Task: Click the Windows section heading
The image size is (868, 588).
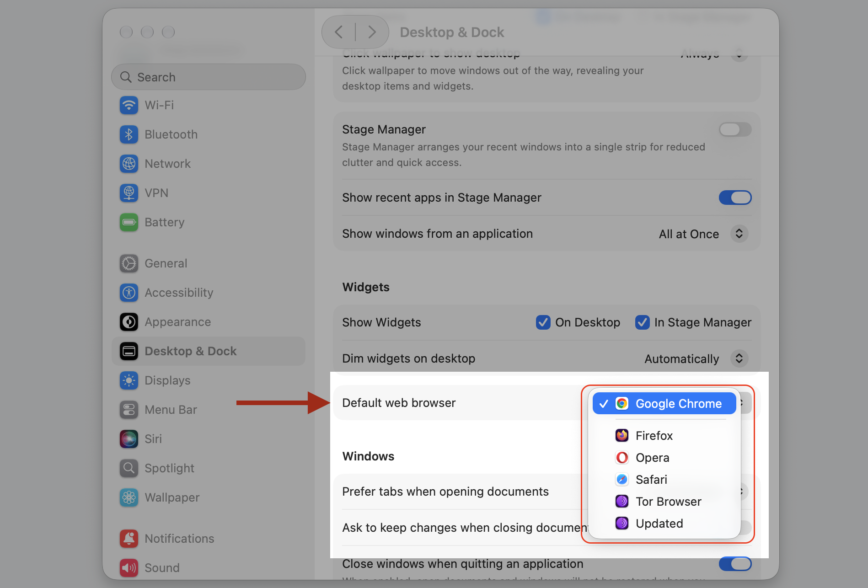Action: [368, 456]
